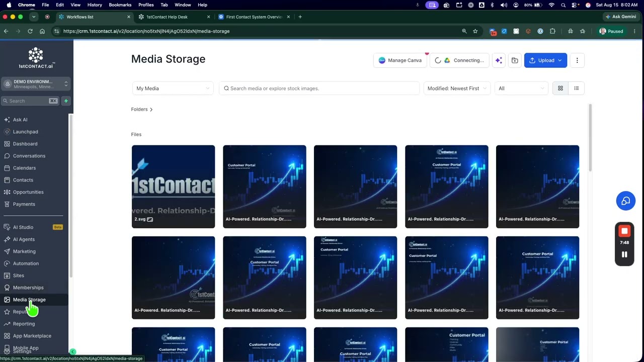Open the All file type filter
Viewport: 644px width, 362px height.
(521, 88)
